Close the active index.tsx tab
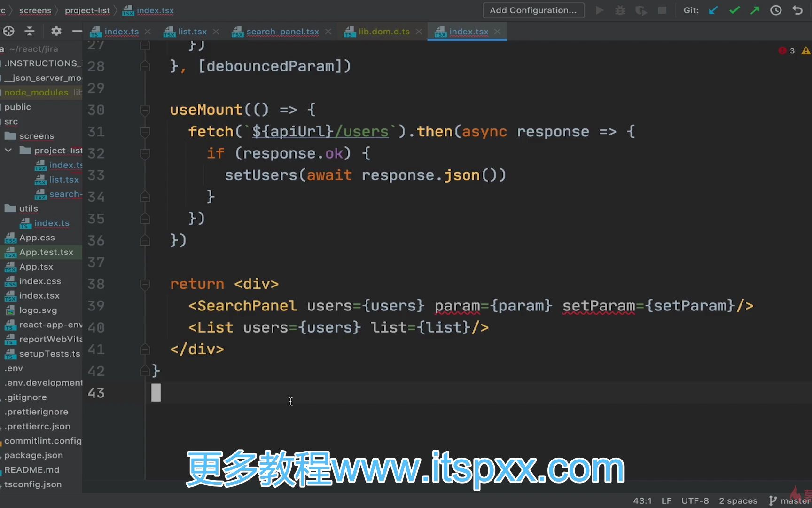The height and width of the screenshot is (508, 812). point(497,32)
